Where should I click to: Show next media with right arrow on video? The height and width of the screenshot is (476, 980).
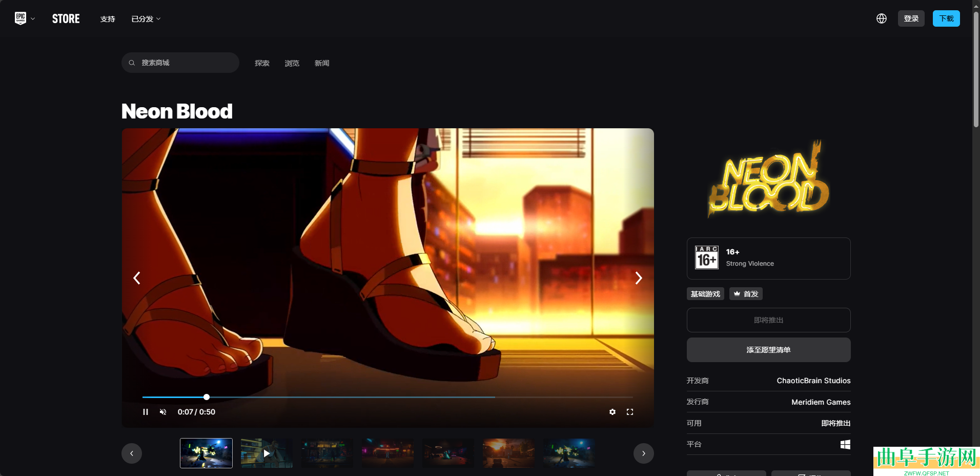pos(638,278)
